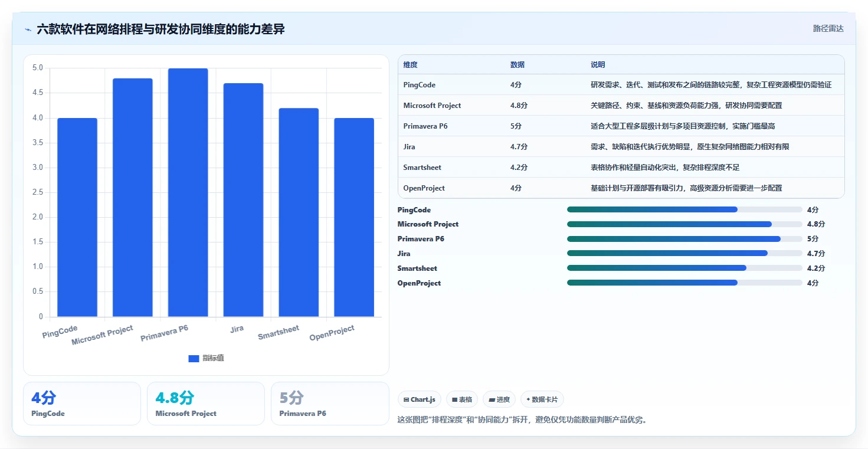
Task: Click the OpenProject description starting 基础计划
Action: 686,188
